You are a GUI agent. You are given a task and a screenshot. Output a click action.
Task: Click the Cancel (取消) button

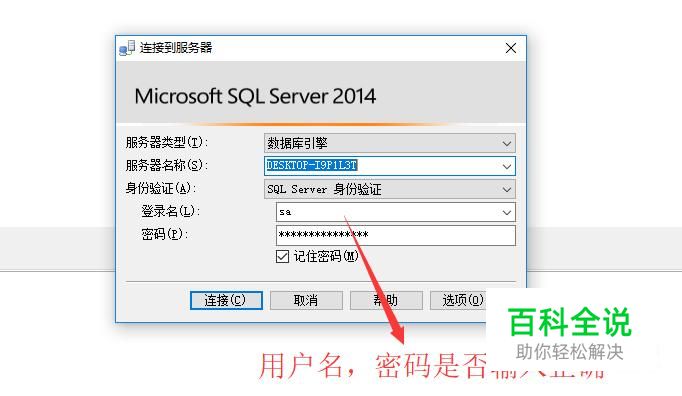pyautogui.click(x=306, y=300)
